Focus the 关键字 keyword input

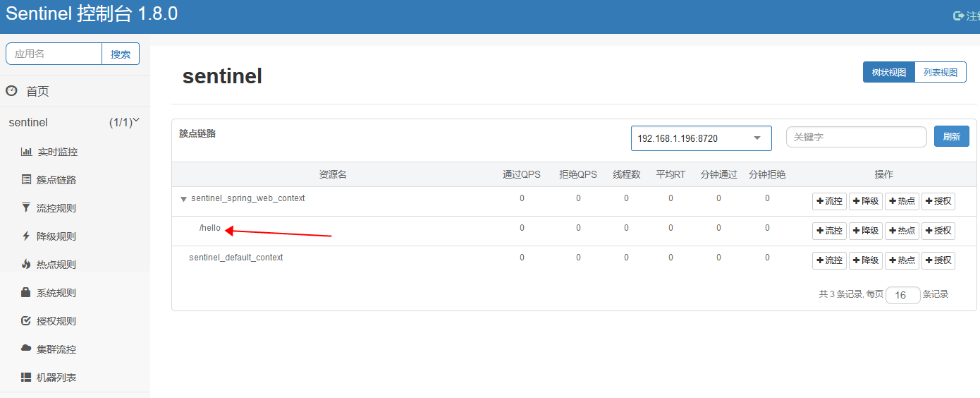click(857, 137)
